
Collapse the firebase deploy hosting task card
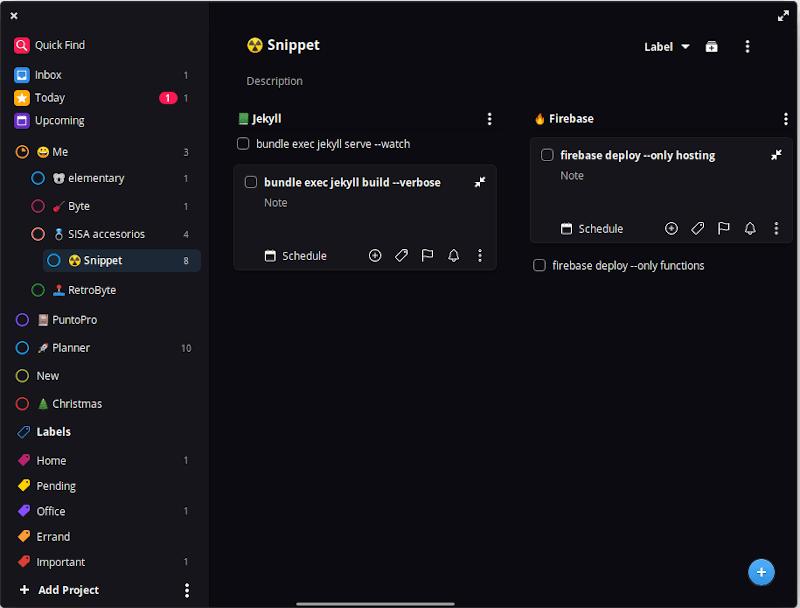pos(776,155)
